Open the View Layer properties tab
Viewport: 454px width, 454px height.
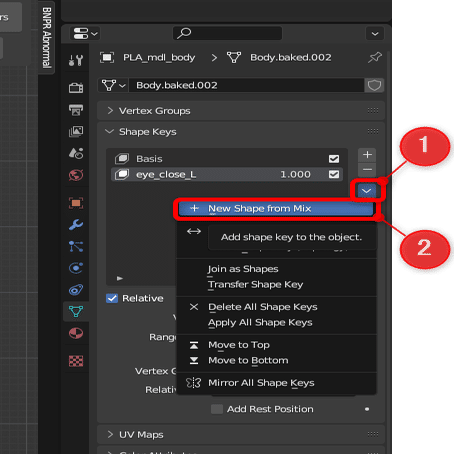[76, 131]
